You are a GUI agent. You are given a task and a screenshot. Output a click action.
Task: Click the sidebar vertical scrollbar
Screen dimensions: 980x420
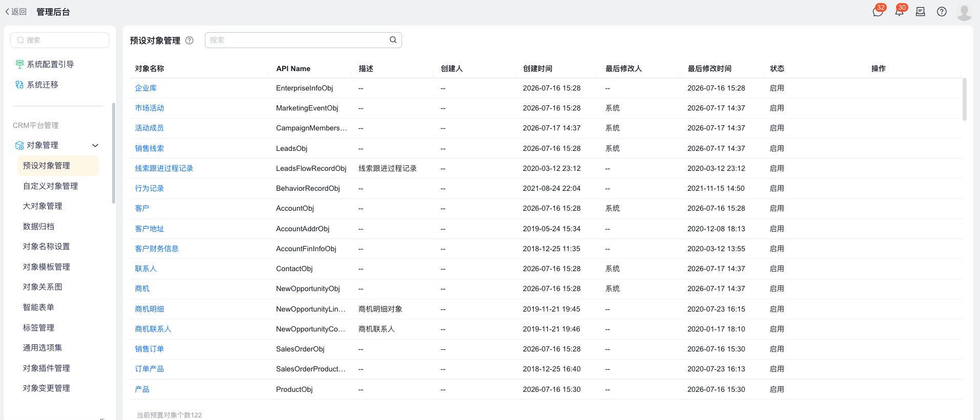[x=114, y=153]
